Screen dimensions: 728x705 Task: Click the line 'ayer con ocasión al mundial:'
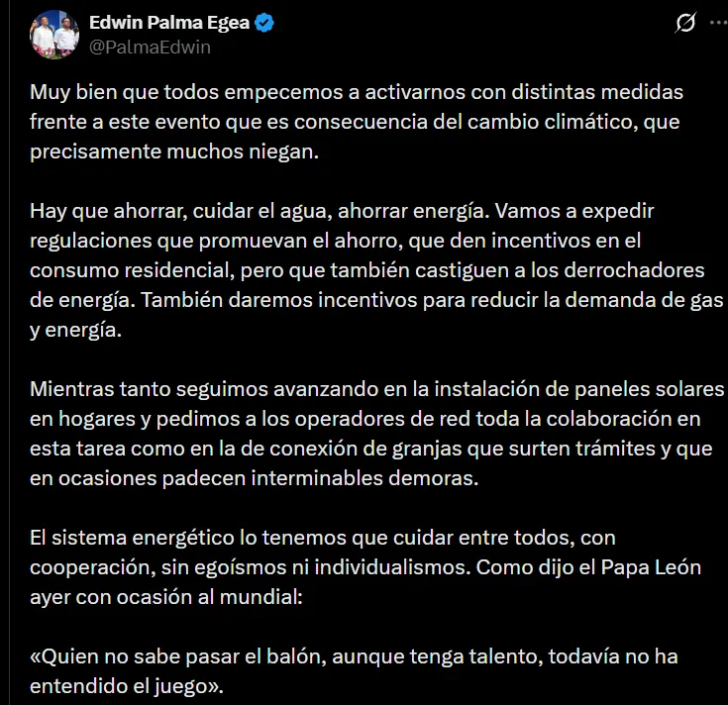166,597
